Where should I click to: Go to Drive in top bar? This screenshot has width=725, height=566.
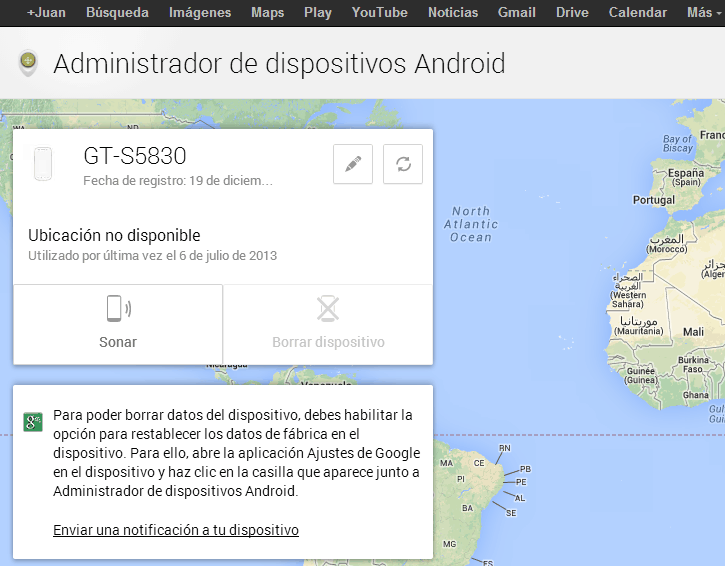coord(572,13)
